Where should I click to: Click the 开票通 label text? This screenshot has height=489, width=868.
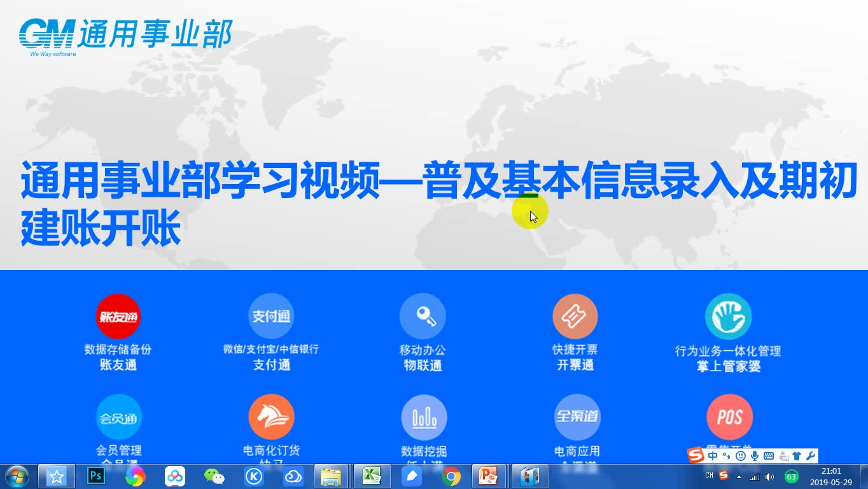click(575, 365)
